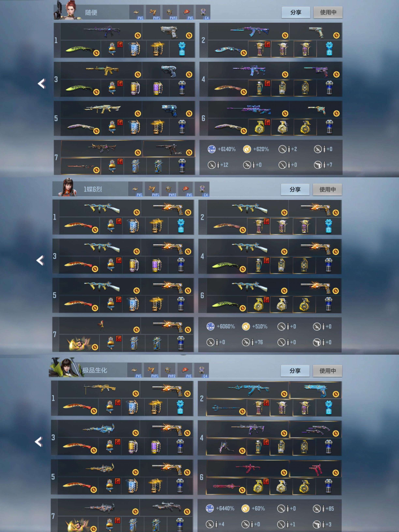
Task: Click left chevron beside 1蝶6烈 loadout
Action: pos(40,260)
